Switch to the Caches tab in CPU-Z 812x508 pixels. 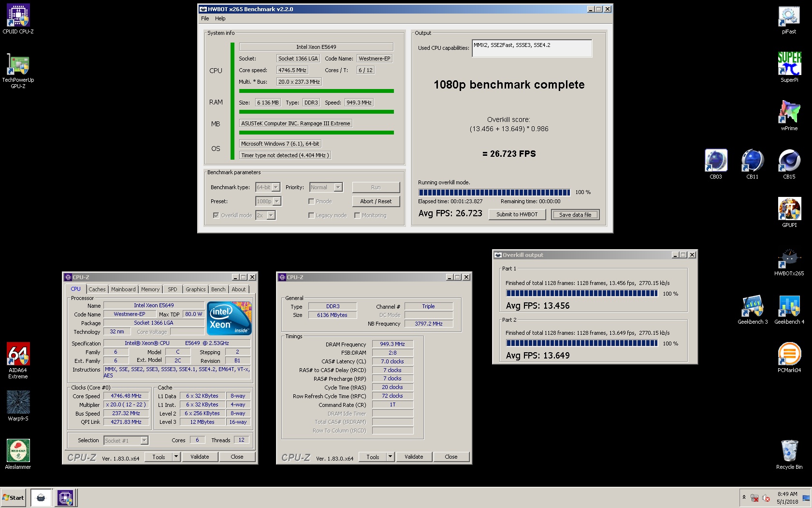tap(97, 289)
